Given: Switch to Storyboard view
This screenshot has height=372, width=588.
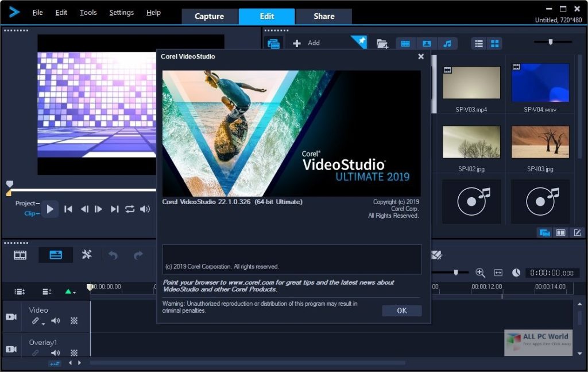Looking at the screenshot, I should click(x=20, y=255).
